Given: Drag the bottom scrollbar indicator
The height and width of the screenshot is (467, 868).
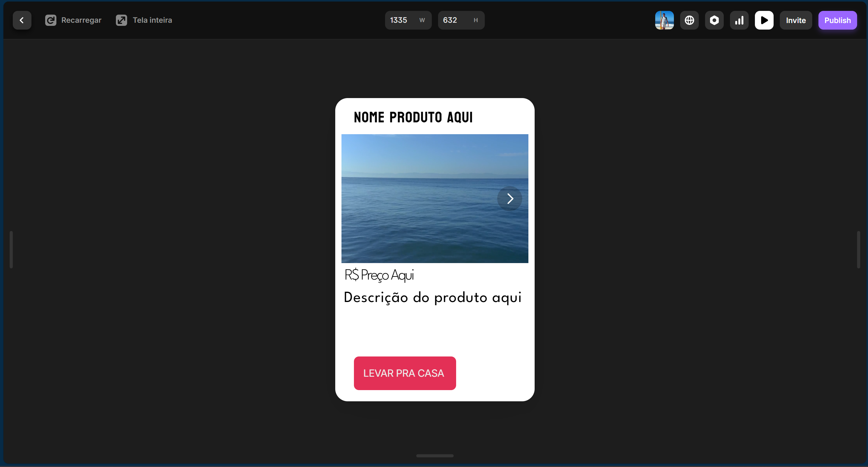Looking at the screenshot, I should 435,457.
